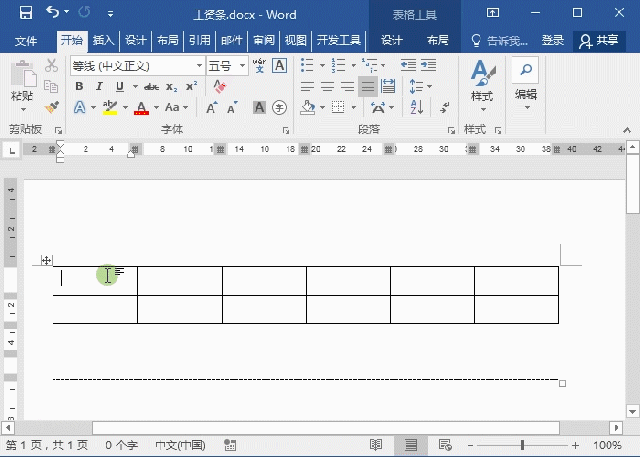Click the Save icon in quick access toolbar
The height and width of the screenshot is (457, 640).
pyautogui.click(x=26, y=13)
